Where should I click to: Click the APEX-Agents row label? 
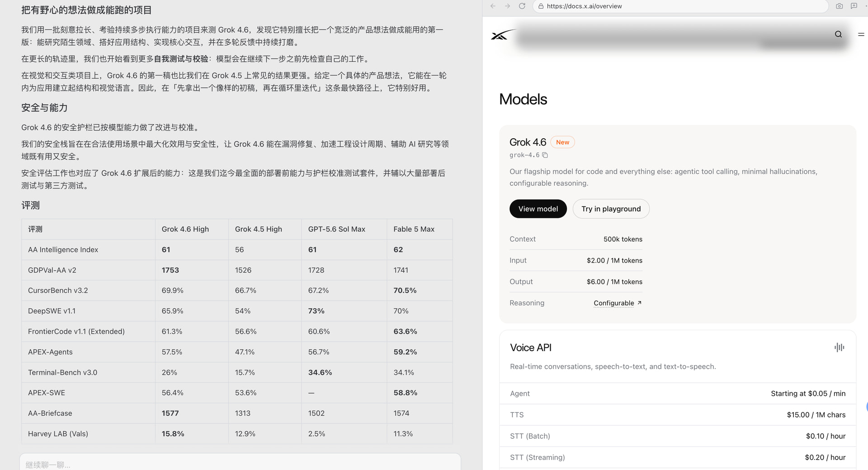(x=50, y=352)
